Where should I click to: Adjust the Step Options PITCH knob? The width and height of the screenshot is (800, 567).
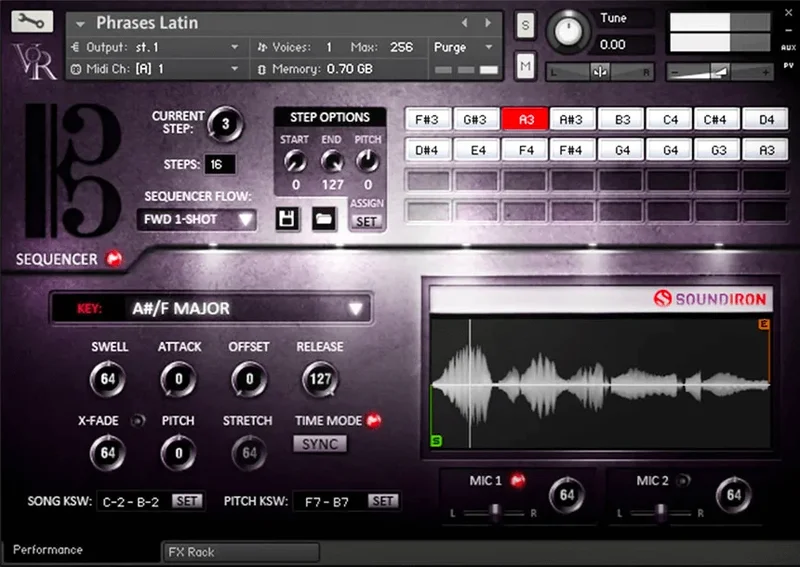(367, 162)
